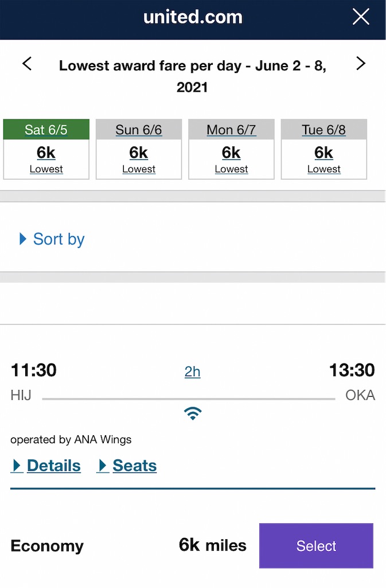Choose the Mon 6/7 date tab
This screenshot has height=588, width=386.
(x=231, y=149)
